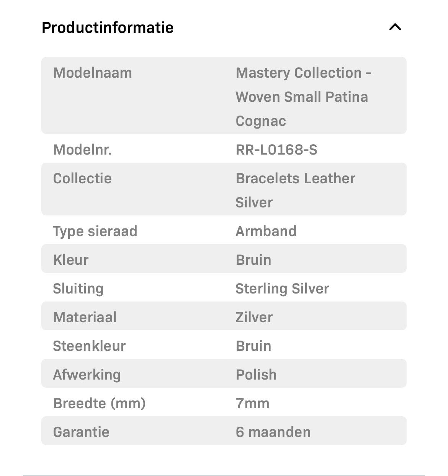The width and height of the screenshot is (448, 476).
Task: Click the Type sieraad label
Action: click(95, 231)
